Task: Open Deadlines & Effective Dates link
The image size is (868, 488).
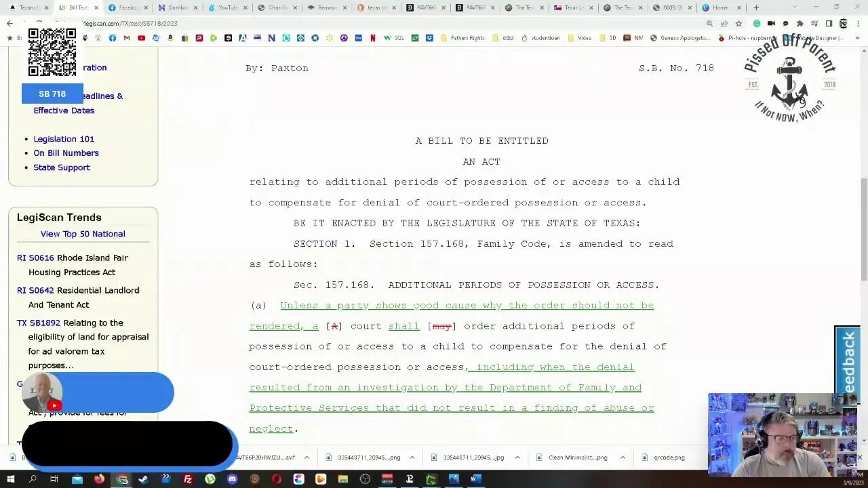Action: click(78, 103)
